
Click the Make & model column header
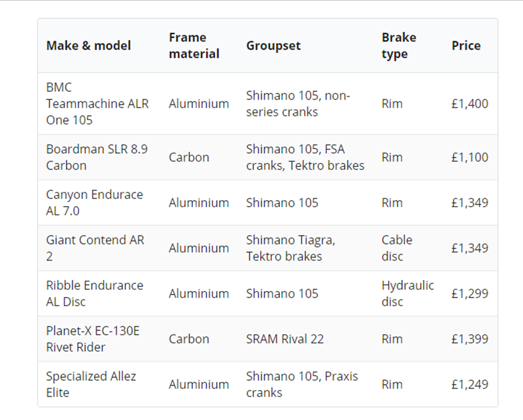pyautogui.click(x=88, y=46)
